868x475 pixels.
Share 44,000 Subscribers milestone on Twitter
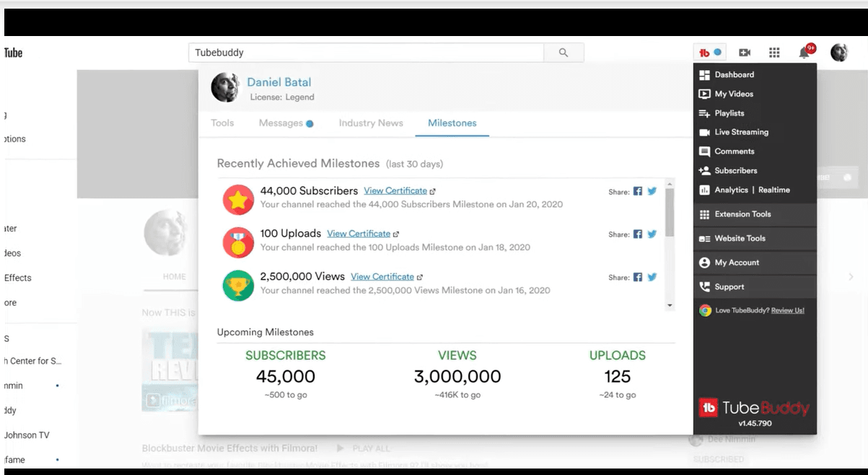pyautogui.click(x=652, y=191)
